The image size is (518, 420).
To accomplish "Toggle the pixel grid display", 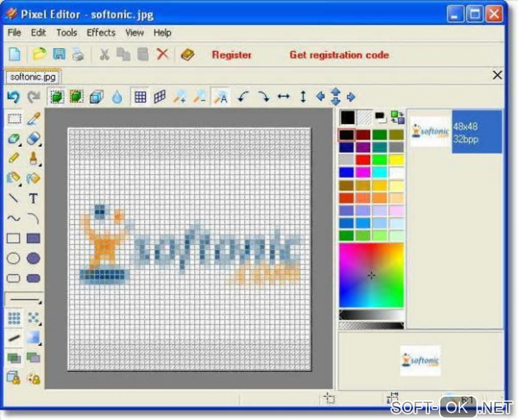I will coord(140,97).
